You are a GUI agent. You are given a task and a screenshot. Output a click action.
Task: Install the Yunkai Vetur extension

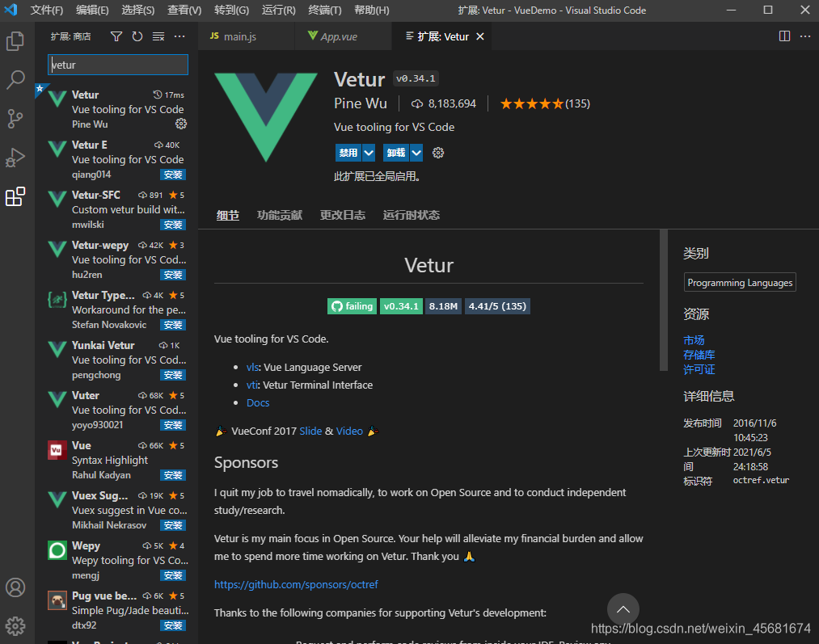pyautogui.click(x=173, y=375)
